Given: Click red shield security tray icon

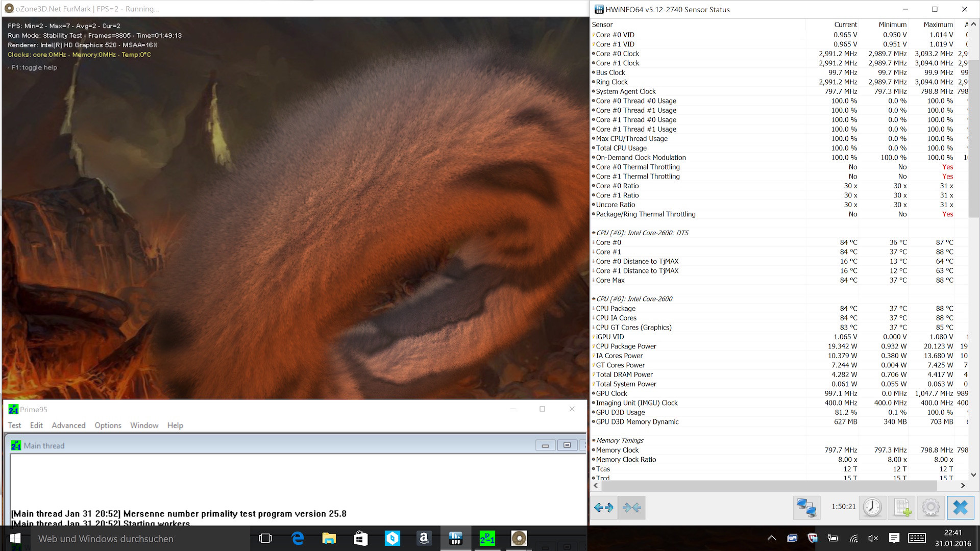Looking at the screenshot, I should [x=813, y=538].
